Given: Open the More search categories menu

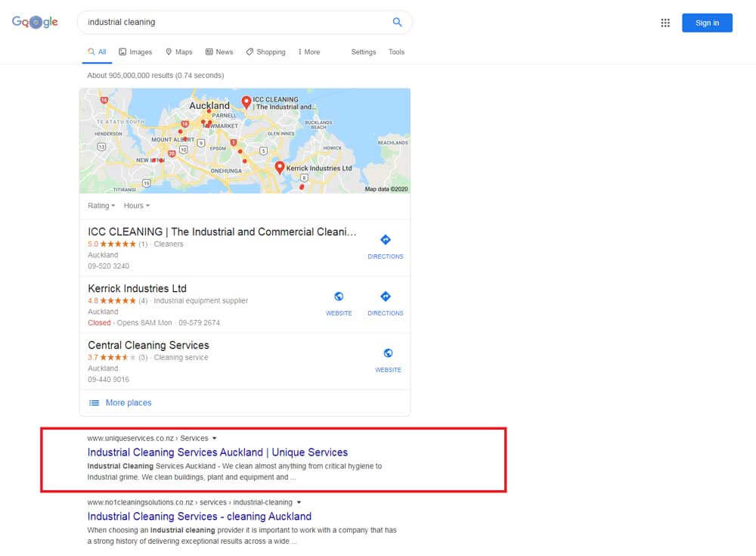Looking at the screenshot, I should [x=308, y=52].
